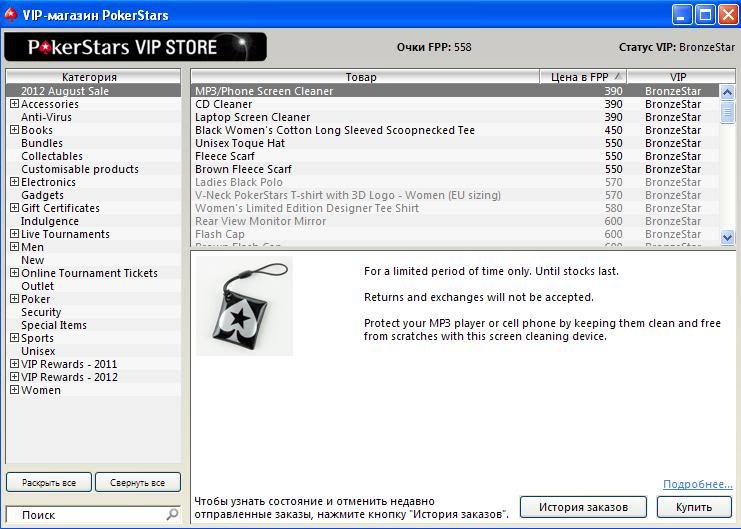This screenshot has height=529, width=741.
Task: Expand the Poker category
Action: click(15, 298)
